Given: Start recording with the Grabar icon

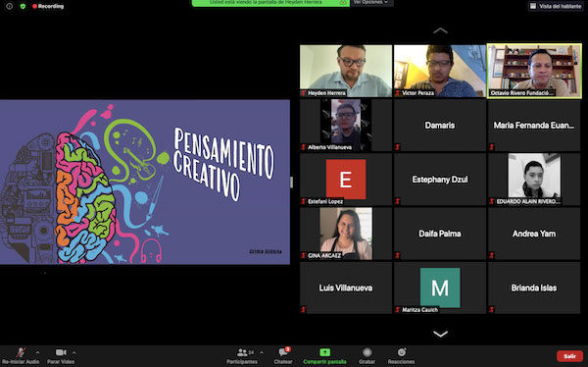Looking at the screenshot, I should (367, 352).
